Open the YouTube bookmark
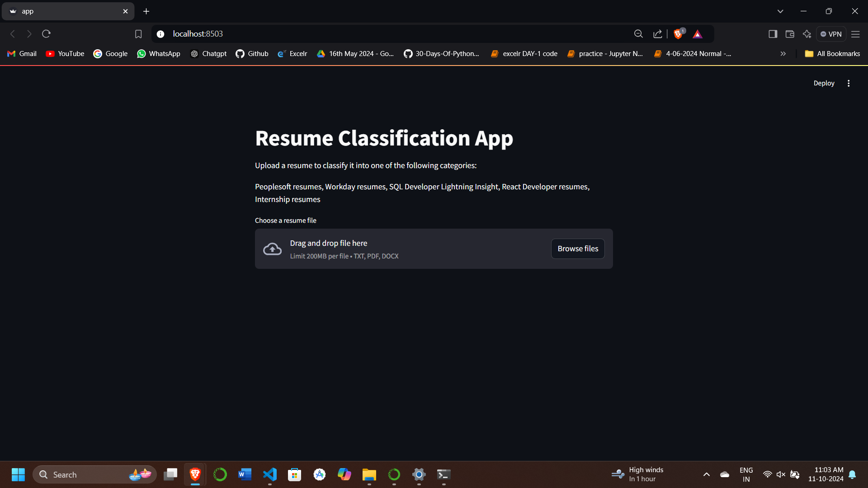The height and width of the screenshot is (488, 868). click(x=65, y=54)
